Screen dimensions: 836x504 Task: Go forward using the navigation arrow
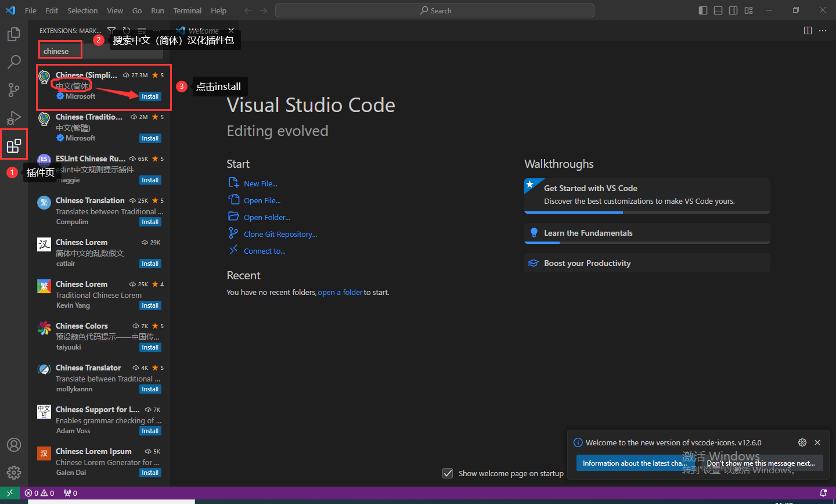264,10
